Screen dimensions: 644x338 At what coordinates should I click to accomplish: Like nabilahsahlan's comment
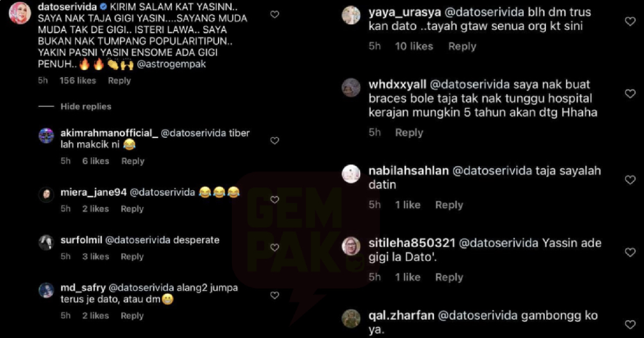pyautogui.click(x=631, y=180)
